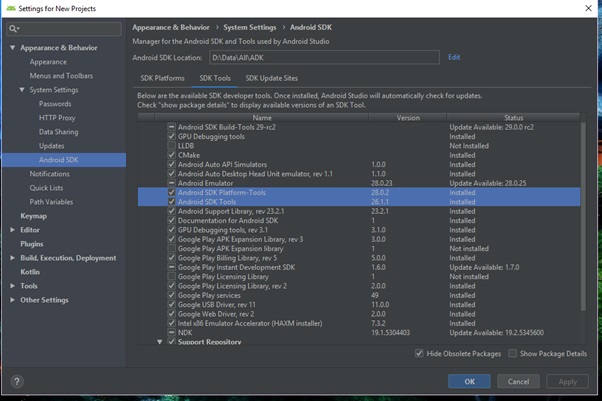
Task: Select the Android SDK Platform-Tools row
Action: coord(359,192)
